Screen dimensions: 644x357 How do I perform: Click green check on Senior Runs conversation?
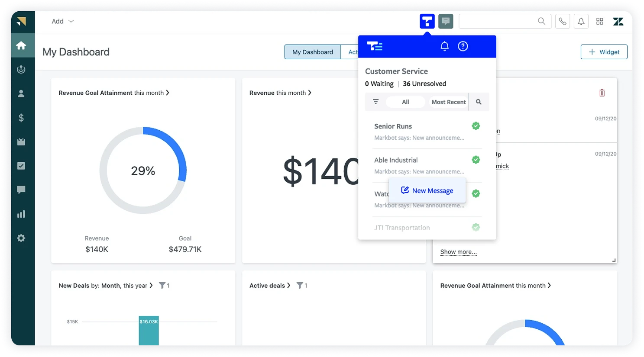pos(476,126)
